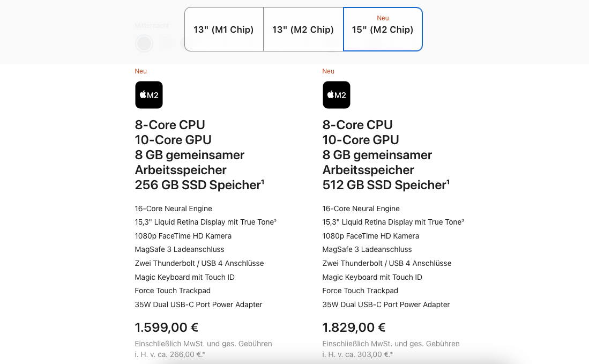Select the Mitternacht color swatch
Screen dimensions: 589x364
click(144, 43)
